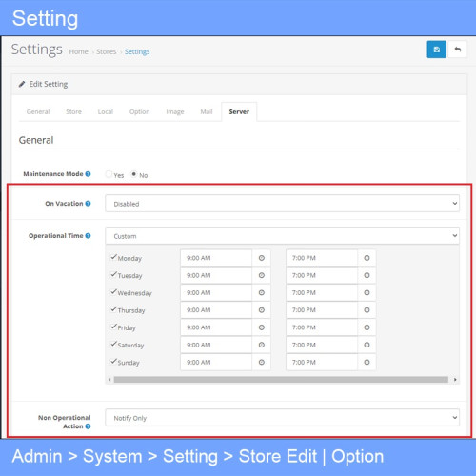Open clock picker for Monday opening time

(x=261, y=258)
